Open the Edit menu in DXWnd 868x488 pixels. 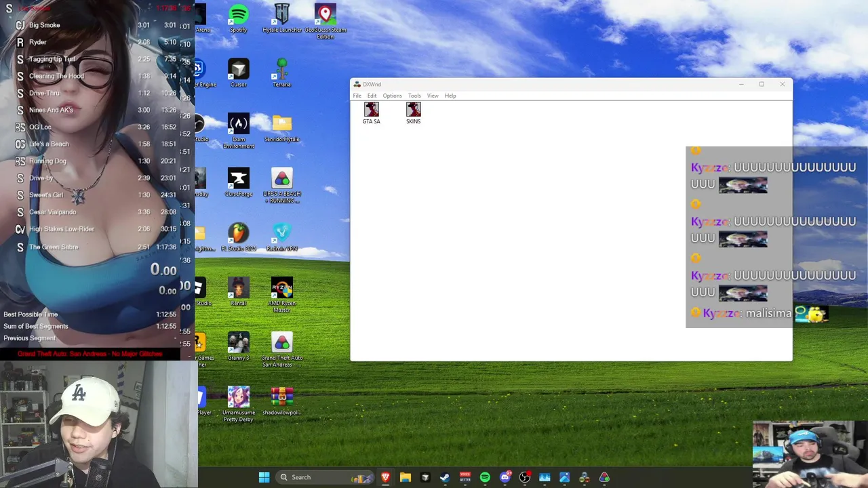point(372,96)
